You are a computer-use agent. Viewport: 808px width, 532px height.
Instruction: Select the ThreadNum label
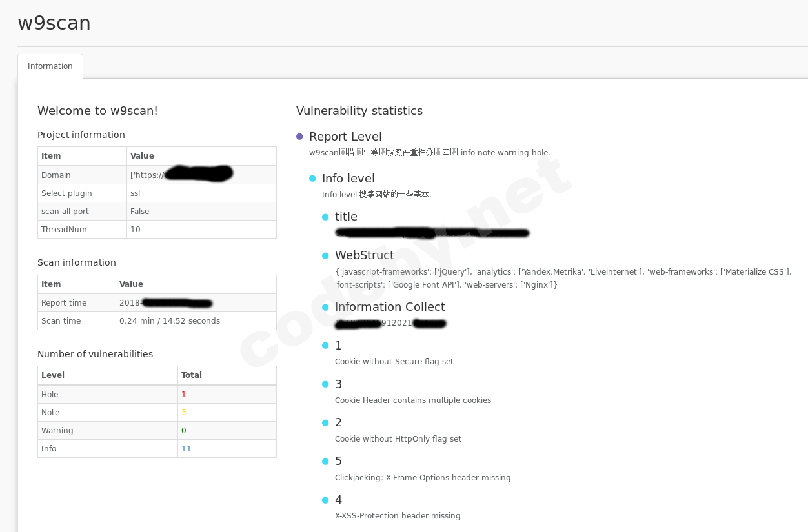[64, 230]
